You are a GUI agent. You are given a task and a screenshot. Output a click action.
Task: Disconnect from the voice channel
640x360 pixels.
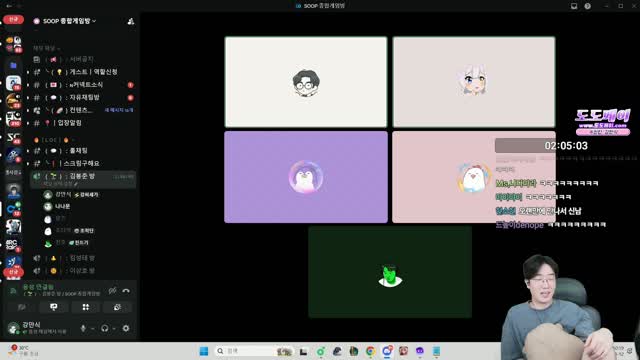pyautogui.click(x=126, y=291)
